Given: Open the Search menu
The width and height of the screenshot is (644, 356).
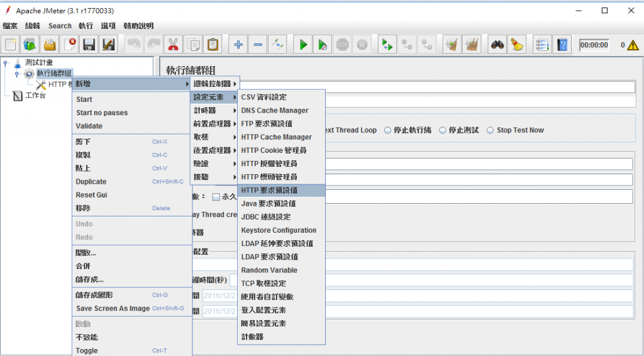Looking at the screenshot, I should tap(60, 26).
